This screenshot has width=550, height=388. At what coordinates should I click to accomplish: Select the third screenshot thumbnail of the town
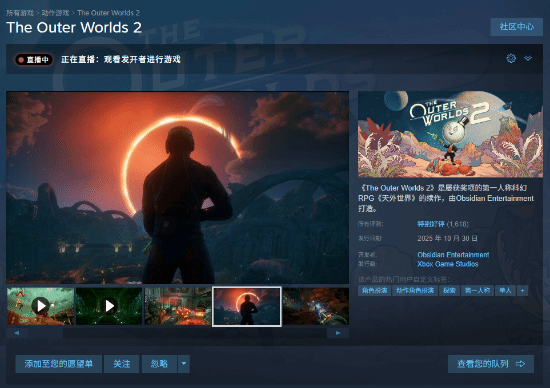(178, 306)
